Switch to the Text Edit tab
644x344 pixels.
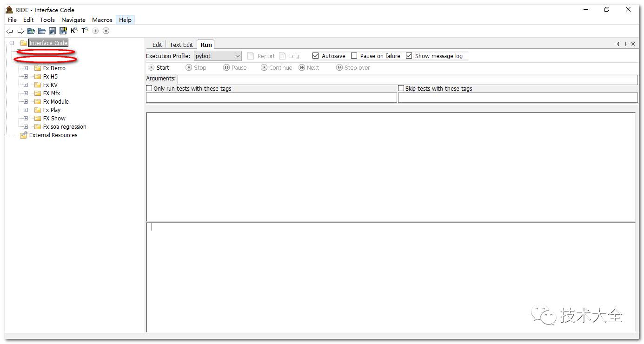pyautogui.click(x=181, y=45)
